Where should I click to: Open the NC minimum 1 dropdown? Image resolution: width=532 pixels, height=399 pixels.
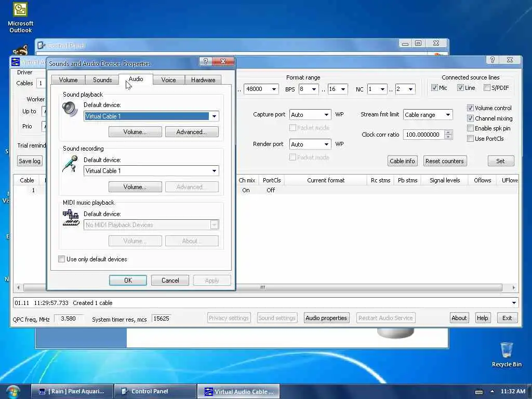tap(382, 89)
